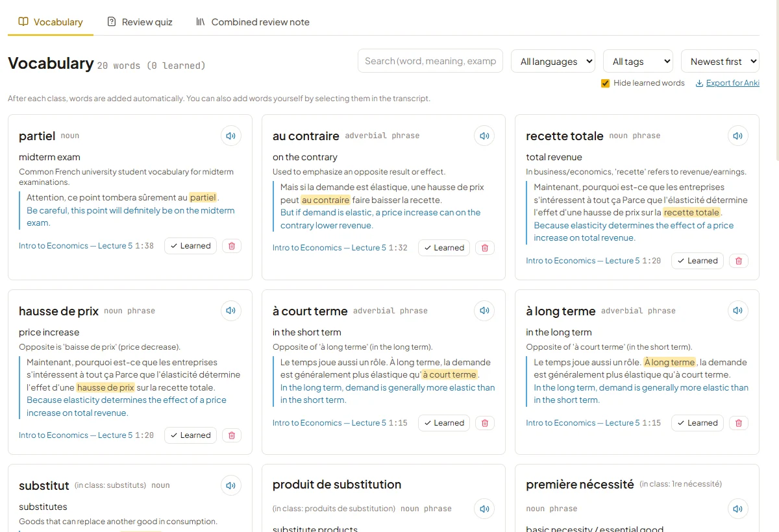Screen dimensions: 779x532
Task: Delete the 'hausse de prix' card
Action: [232, 435]
